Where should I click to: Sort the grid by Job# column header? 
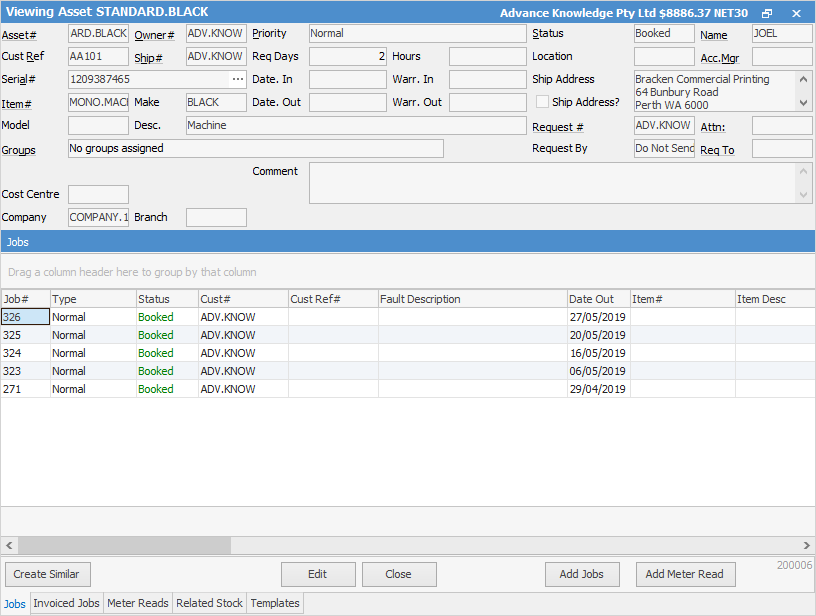pos(25,299)
